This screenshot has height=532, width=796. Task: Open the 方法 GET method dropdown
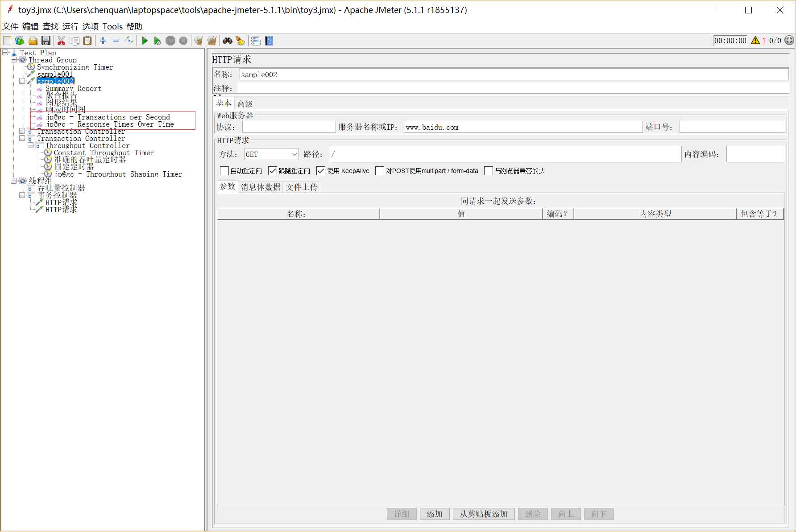271,154
